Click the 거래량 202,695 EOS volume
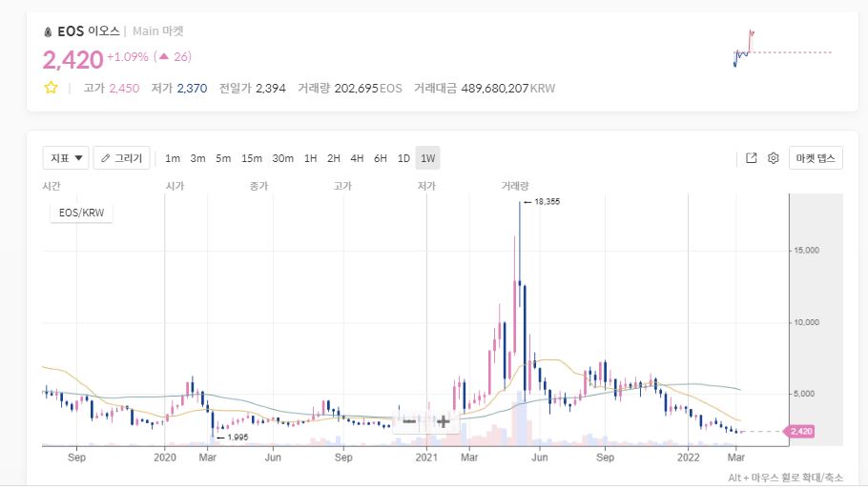The width and height of the screenshot is (868, 489). 350,89
